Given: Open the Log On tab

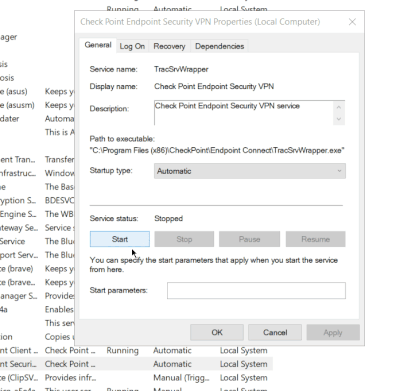Looking at the screenshot, I should coord(132,46).
